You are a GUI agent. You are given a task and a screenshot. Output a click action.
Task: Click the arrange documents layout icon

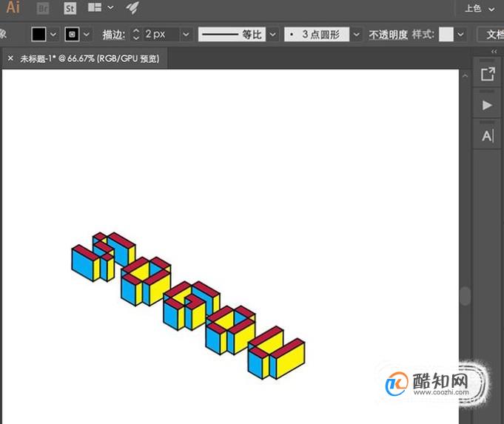[95, 7]
